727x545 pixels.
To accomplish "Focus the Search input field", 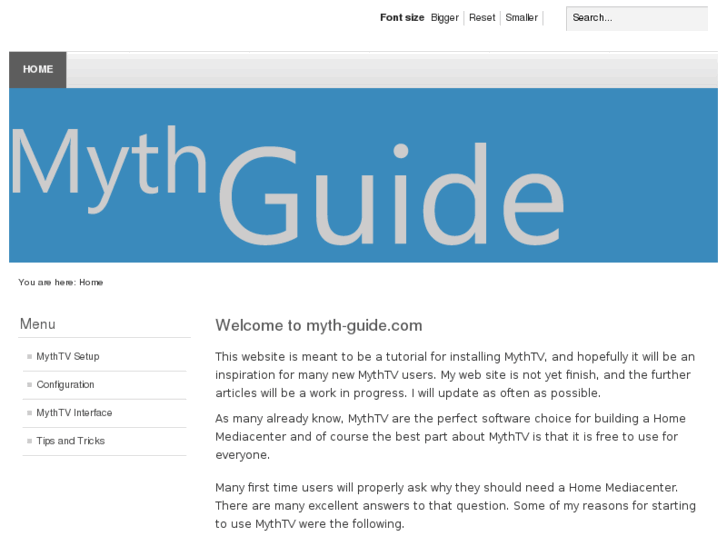I will tap(637, 19).
